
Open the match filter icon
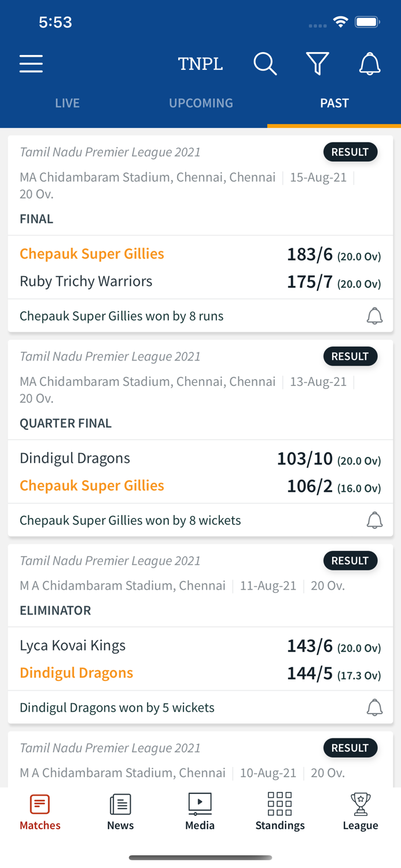coord(318,64)
